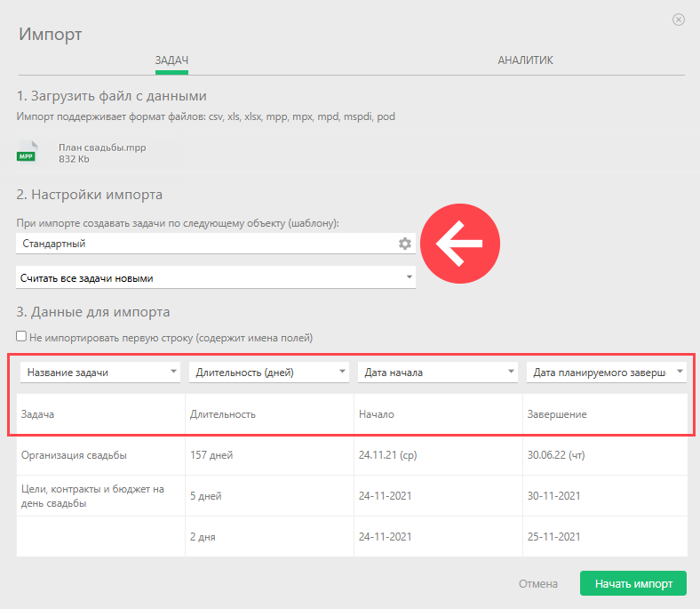Select the '2 дня' cell
Screen dimensions: 700x609
[270, 537]
